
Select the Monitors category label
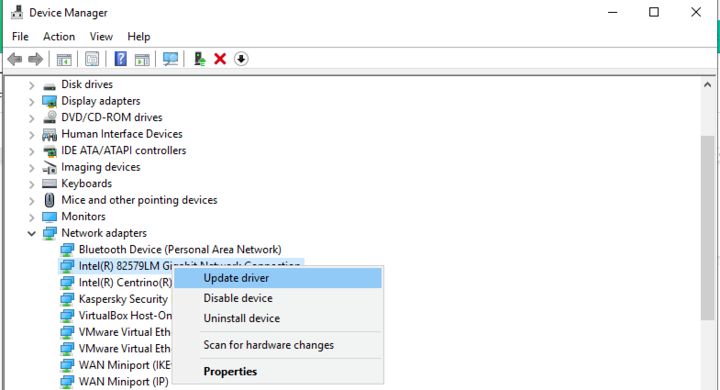pyautogui.click(x=83, y=216)
